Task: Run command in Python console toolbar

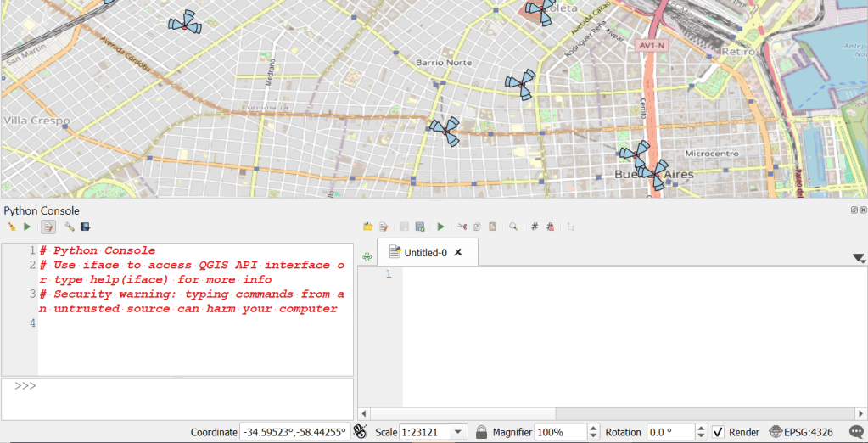Action: tap(27, 227)
